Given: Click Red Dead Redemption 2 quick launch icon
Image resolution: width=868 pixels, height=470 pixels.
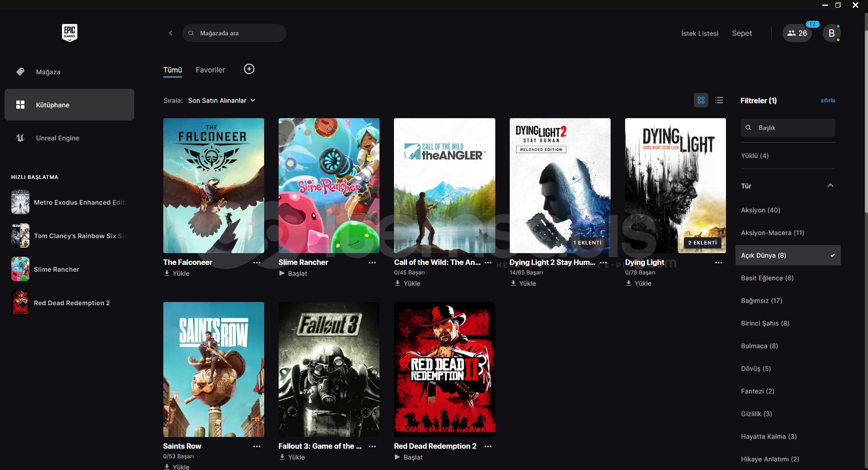Looking at the screenshot, I should (20, 302).
